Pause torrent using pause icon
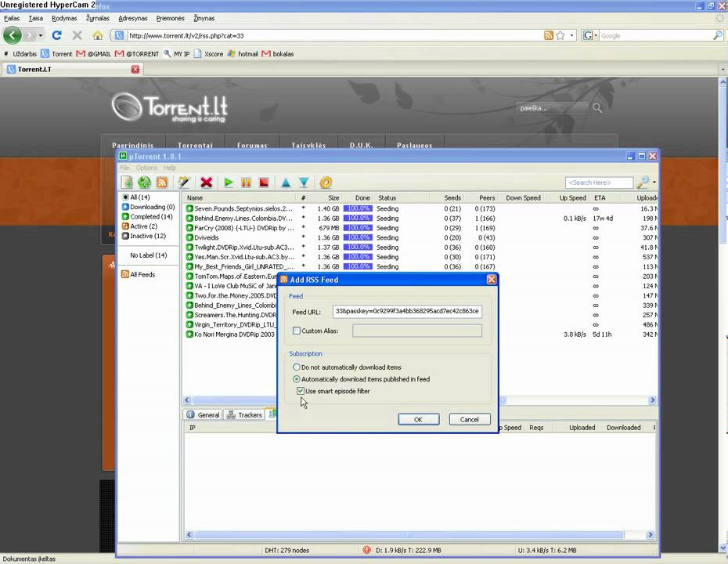728x564 pixels. [x=246, y=183]
